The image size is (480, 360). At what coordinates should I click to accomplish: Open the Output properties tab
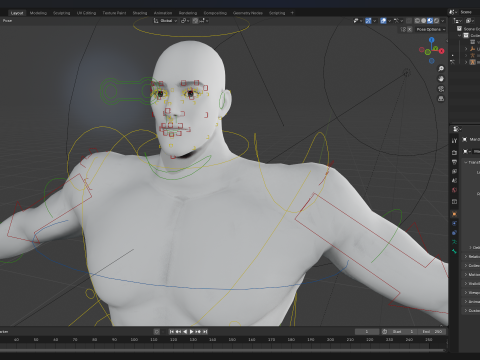click(454, 162)
